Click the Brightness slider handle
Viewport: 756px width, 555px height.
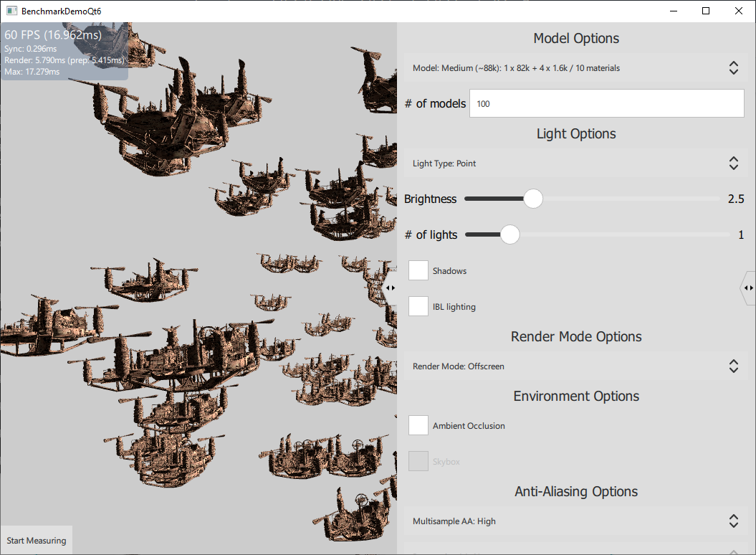(532, 199)
